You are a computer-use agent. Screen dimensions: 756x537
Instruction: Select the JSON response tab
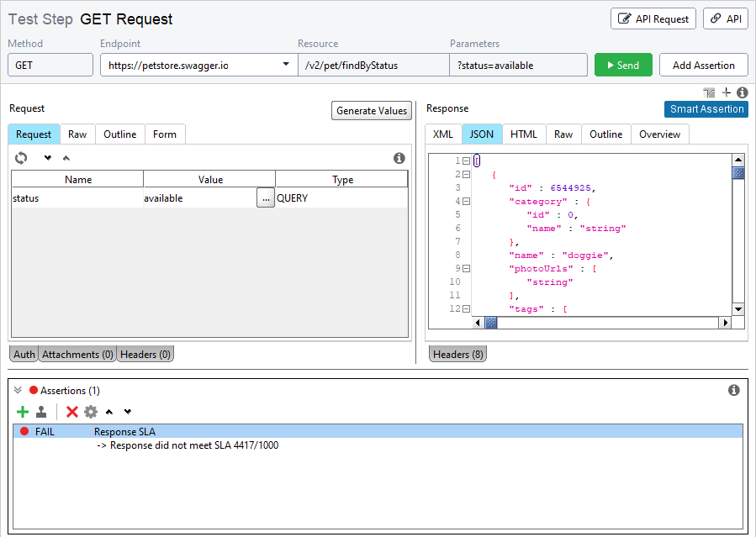[482, 134]
